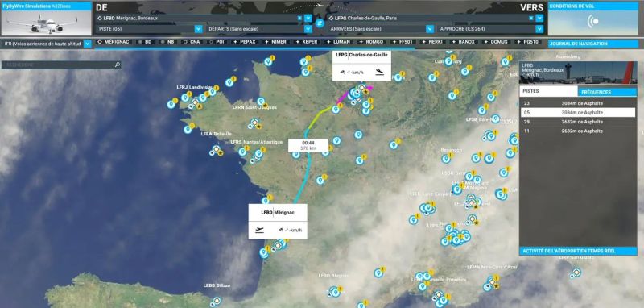Select the BD waypoint in the route strip
This screenshot has height=308, width=644.
tap(145, 42)
